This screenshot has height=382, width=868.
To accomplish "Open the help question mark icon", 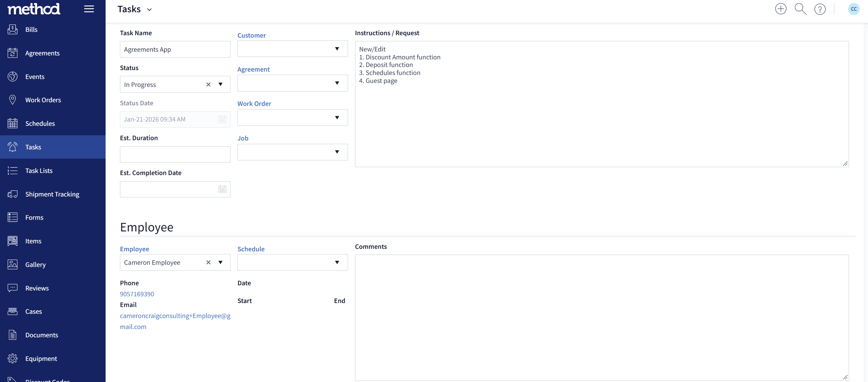I will (820, 9).
